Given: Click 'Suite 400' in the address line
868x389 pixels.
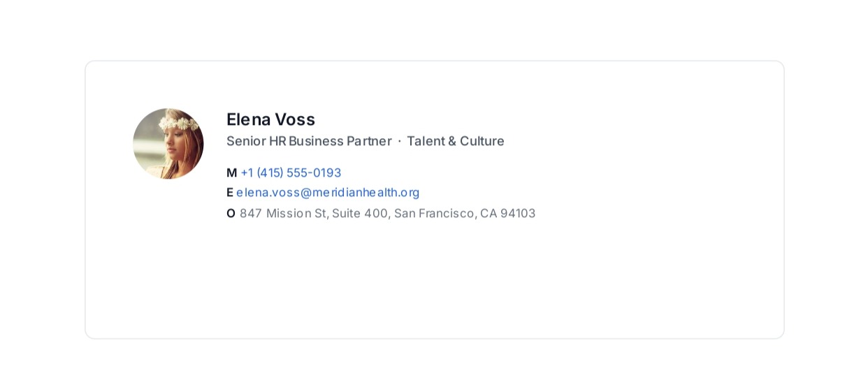Looking at the screenshot, I should pyautogui.click(x=360, y=213).
